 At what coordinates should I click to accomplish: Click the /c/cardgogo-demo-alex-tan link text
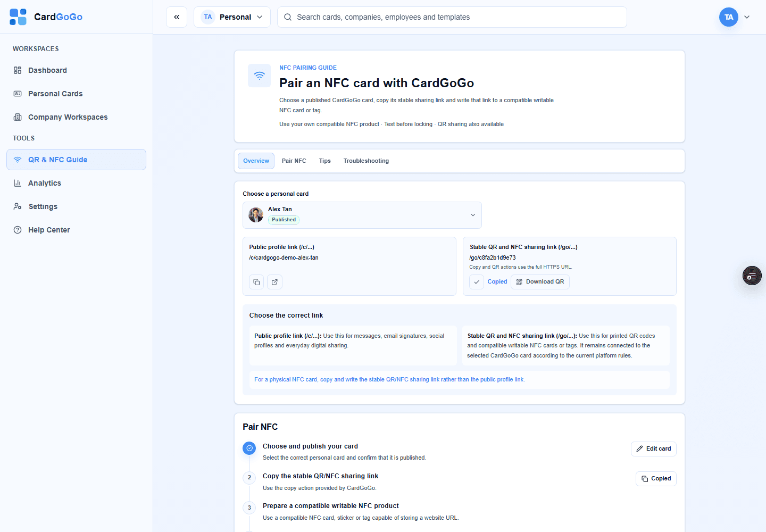click(x=284, y=258)
